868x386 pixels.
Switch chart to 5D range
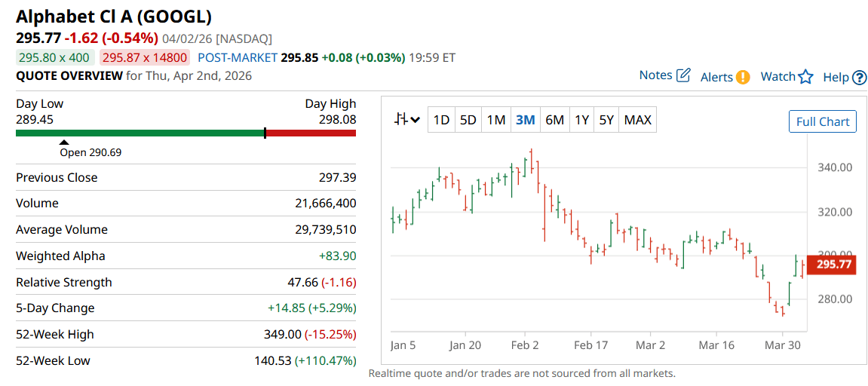[468, 120]
